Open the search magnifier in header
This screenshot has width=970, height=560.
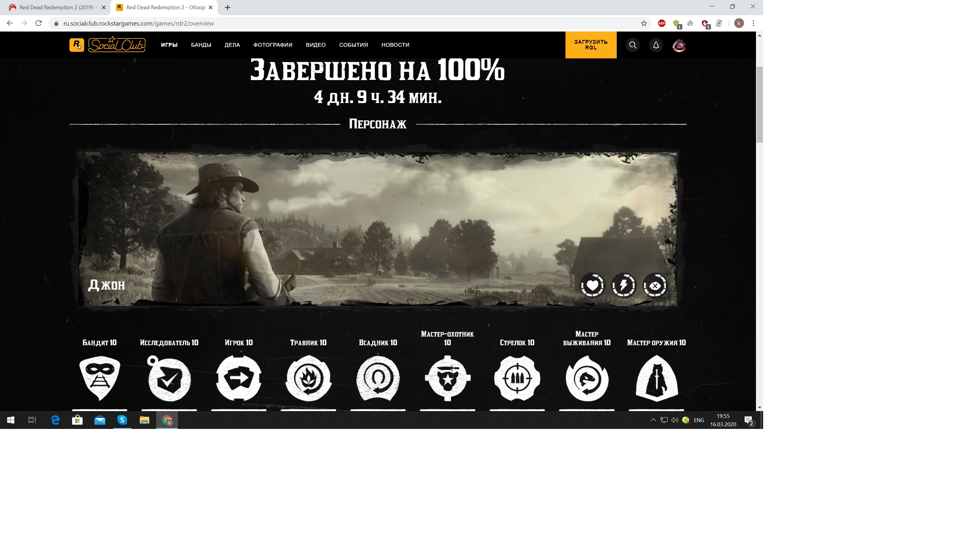633,45
